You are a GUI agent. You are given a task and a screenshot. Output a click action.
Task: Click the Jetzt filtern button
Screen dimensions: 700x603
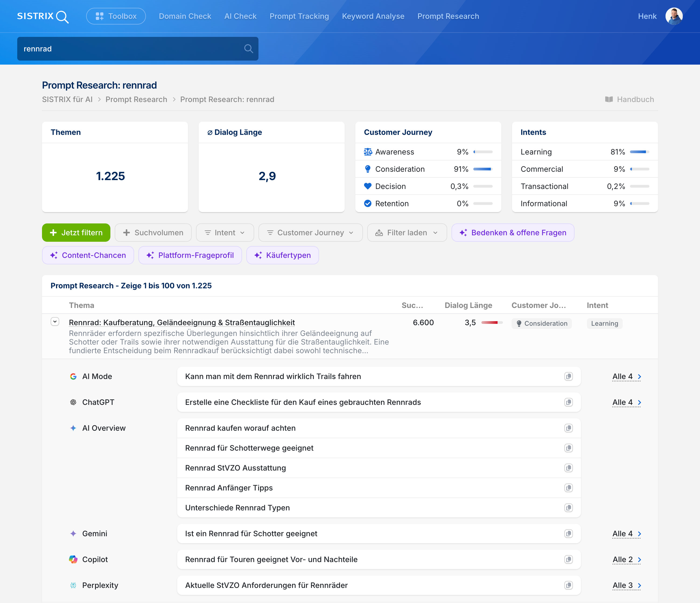tap(76, 233)
